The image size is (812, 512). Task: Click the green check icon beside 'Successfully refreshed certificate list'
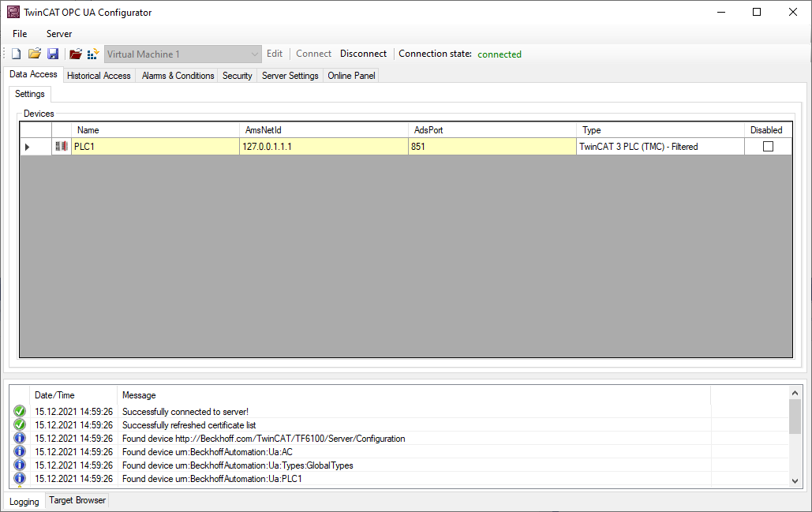20,425
